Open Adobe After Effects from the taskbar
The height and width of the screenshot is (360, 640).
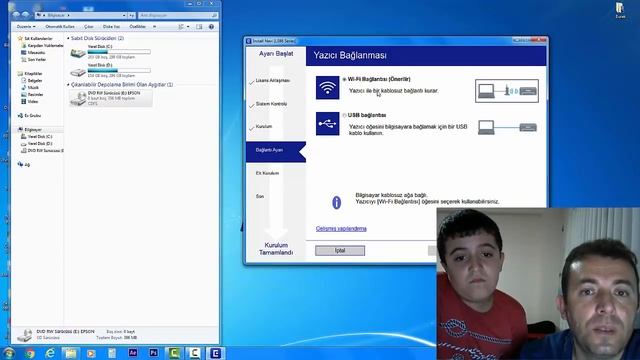(x=133, y=353)
